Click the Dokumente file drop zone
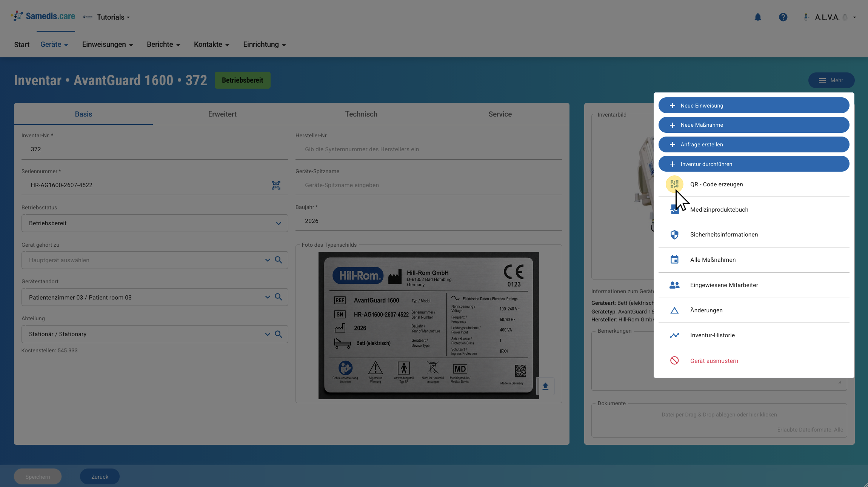The height and width of the screenshot is (487, 868). (x=719, y=421)
